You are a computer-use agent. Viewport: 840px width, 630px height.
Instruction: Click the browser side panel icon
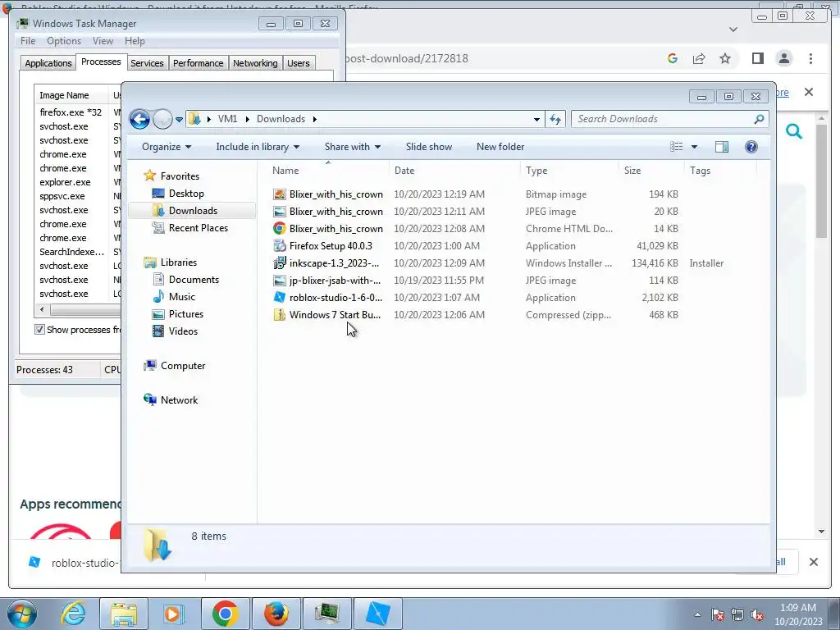click(x=757, y=58)
